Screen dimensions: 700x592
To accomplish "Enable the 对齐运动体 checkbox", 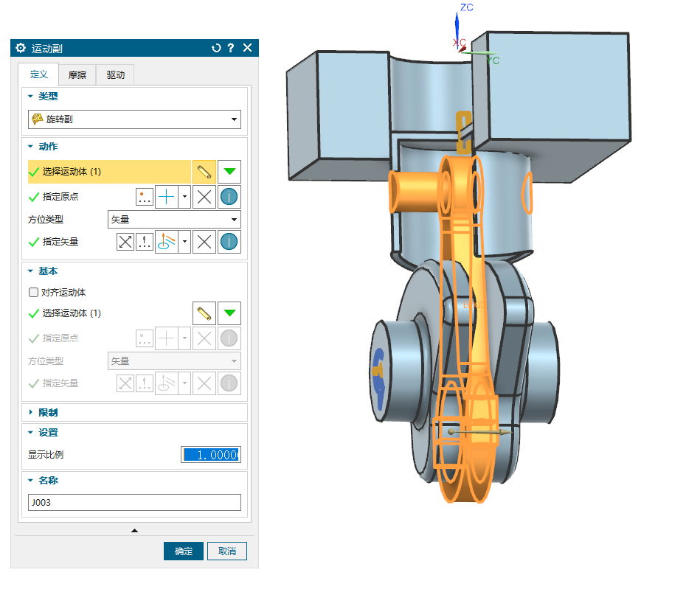I will pos(32,293).
